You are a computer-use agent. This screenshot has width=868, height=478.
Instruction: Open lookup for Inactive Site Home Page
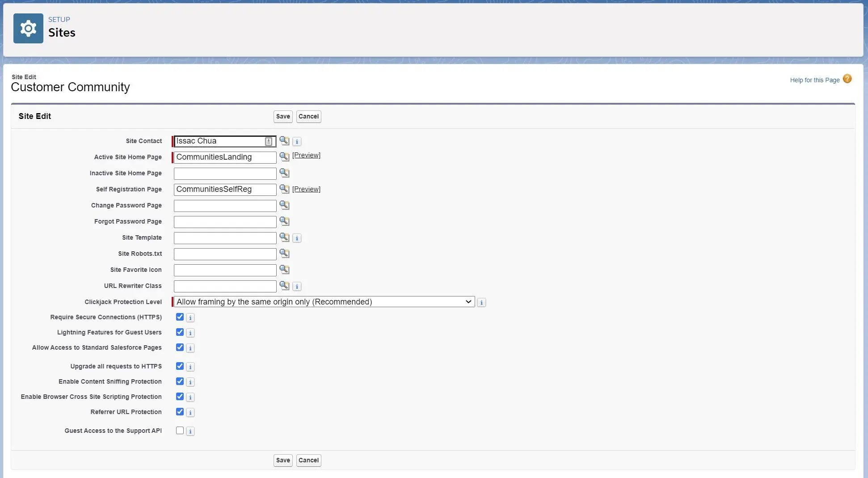coord(284,173)
